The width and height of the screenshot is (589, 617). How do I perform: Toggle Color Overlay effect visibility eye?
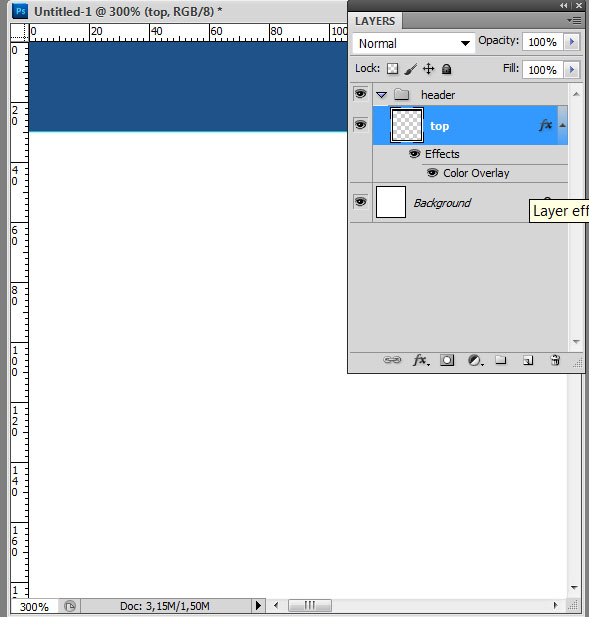coord(432,173)
